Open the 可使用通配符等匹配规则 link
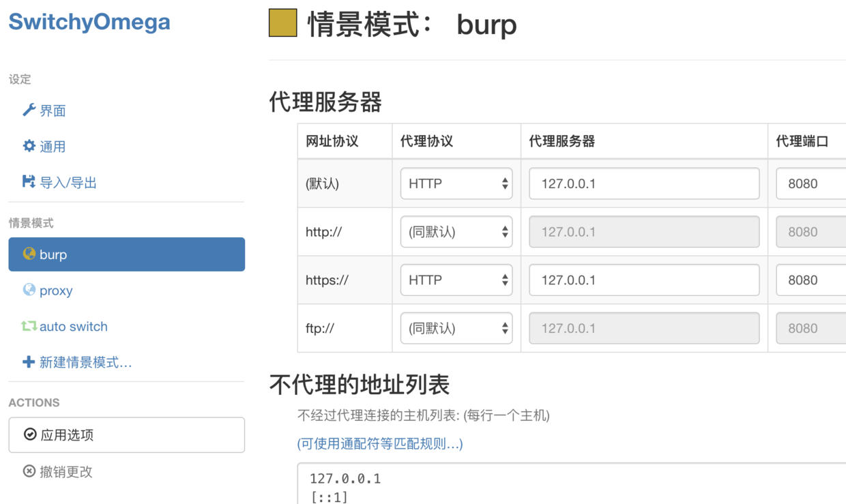846x504 pixels. click(x=380, y=444)
